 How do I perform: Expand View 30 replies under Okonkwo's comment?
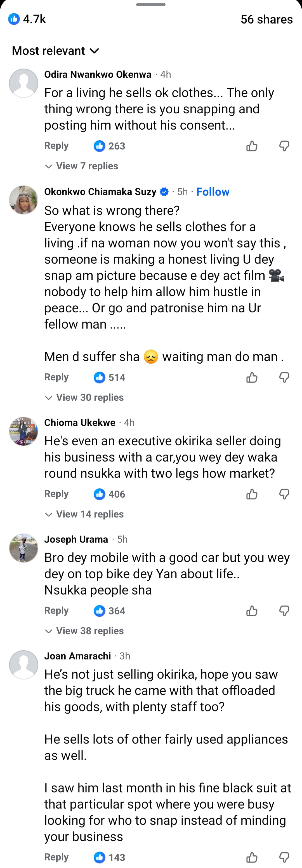[84, 397]
